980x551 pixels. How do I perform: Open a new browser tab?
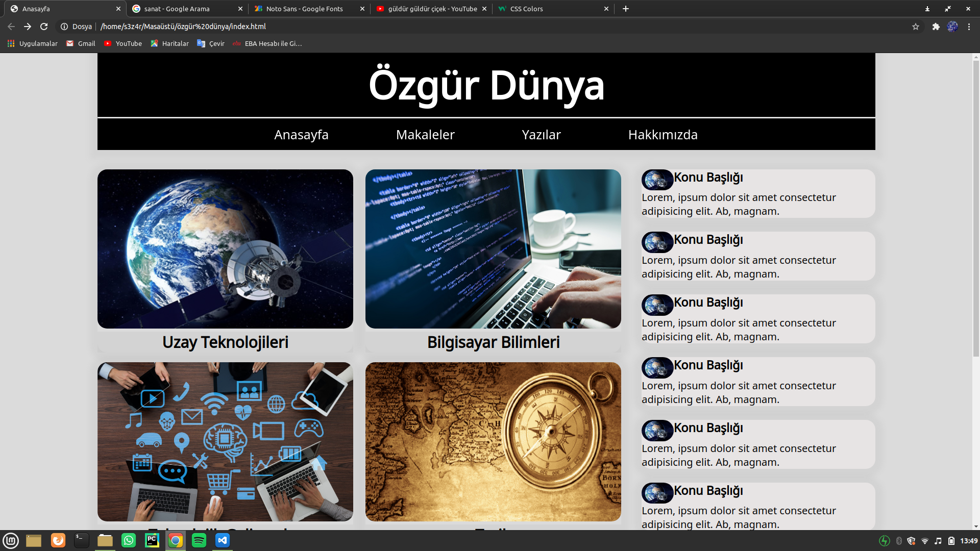pyautogui.click(x=625, y=9)
